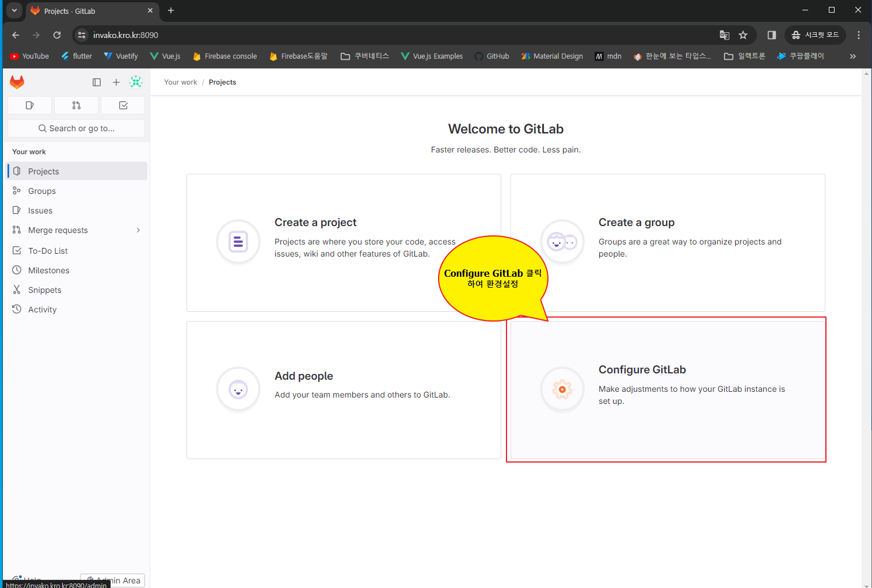This screenshot has height=588, width=872.
Task: Open the 일렉트론 bookmark folder
Action: [745, 56]
